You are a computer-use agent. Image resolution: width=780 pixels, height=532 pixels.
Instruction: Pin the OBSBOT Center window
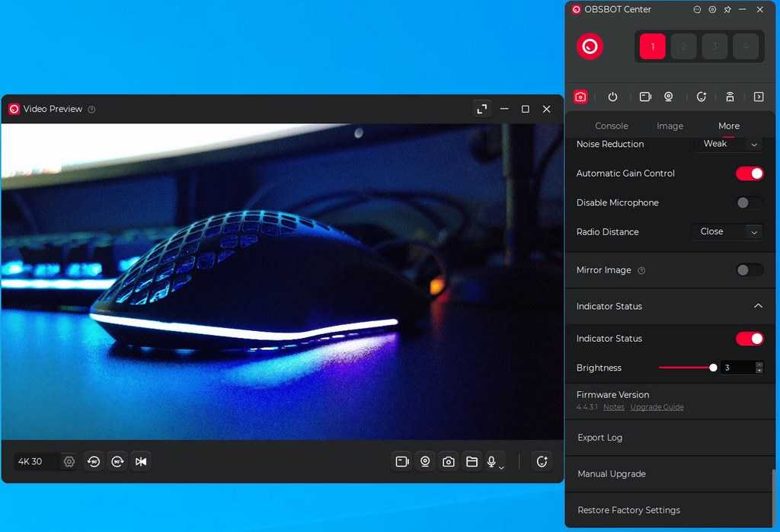point(727,9)
